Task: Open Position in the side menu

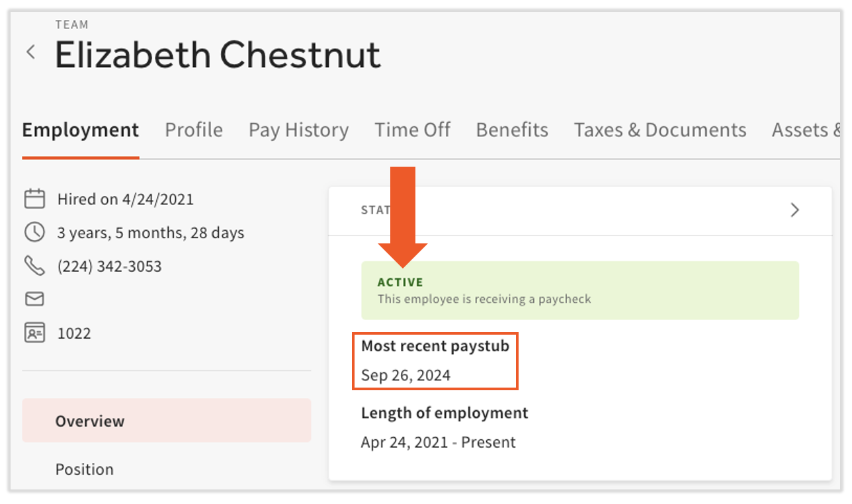Action: pyautogui.click(x=85, y=469)
